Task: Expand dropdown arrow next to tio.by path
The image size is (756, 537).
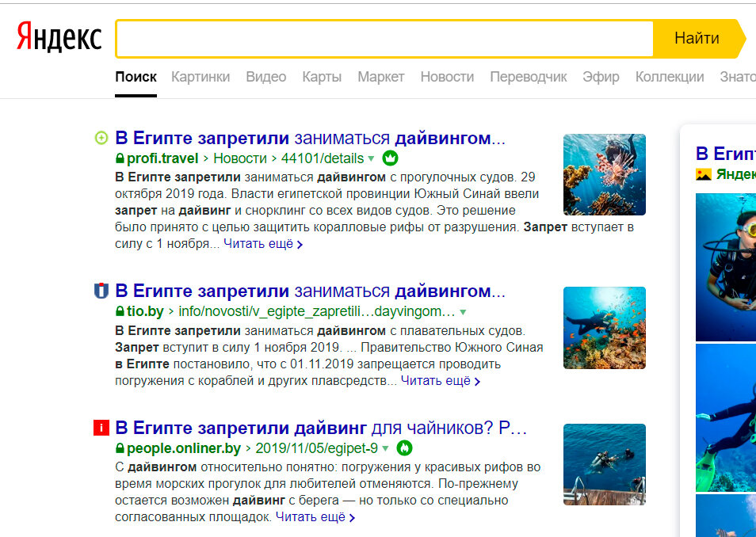Action: pyautogui.click(x=463, y=312)
